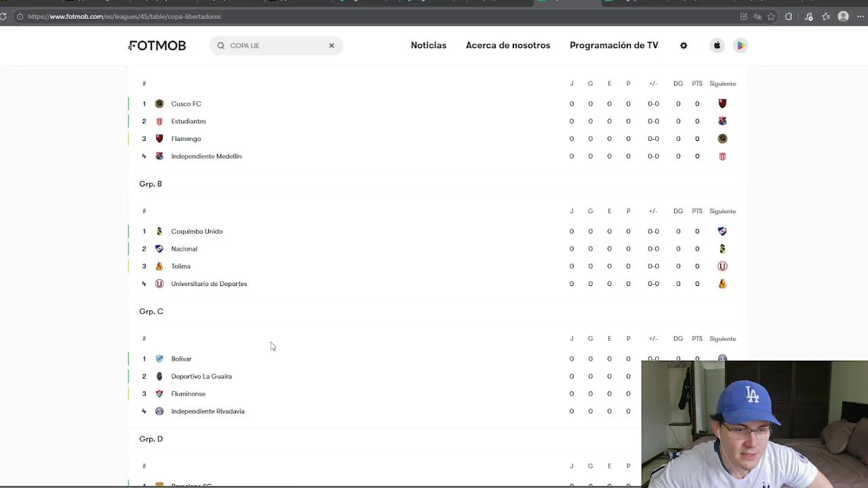Select Independiente Medellín crest in its row
The image size is (868, 488).
[159, 156]
